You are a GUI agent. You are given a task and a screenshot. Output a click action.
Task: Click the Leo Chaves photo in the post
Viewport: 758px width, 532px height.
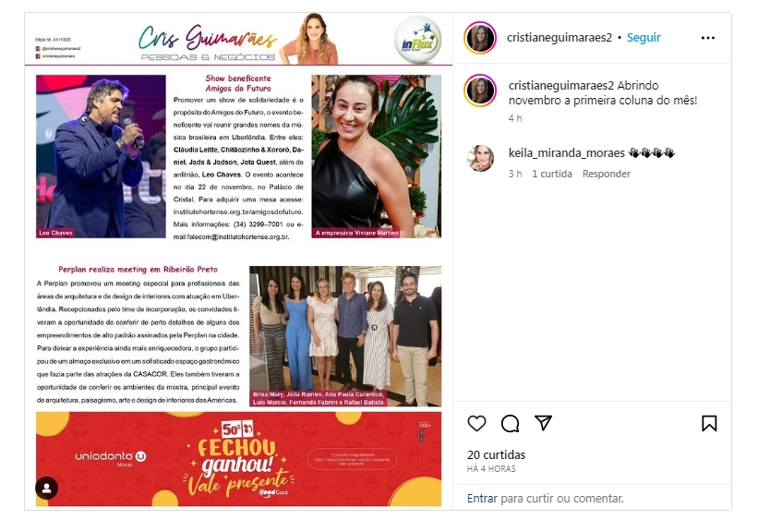tap(101, 156)
